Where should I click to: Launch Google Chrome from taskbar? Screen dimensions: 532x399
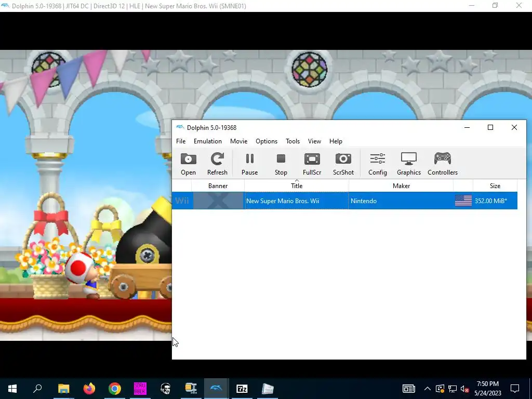(x=115, y=389)
